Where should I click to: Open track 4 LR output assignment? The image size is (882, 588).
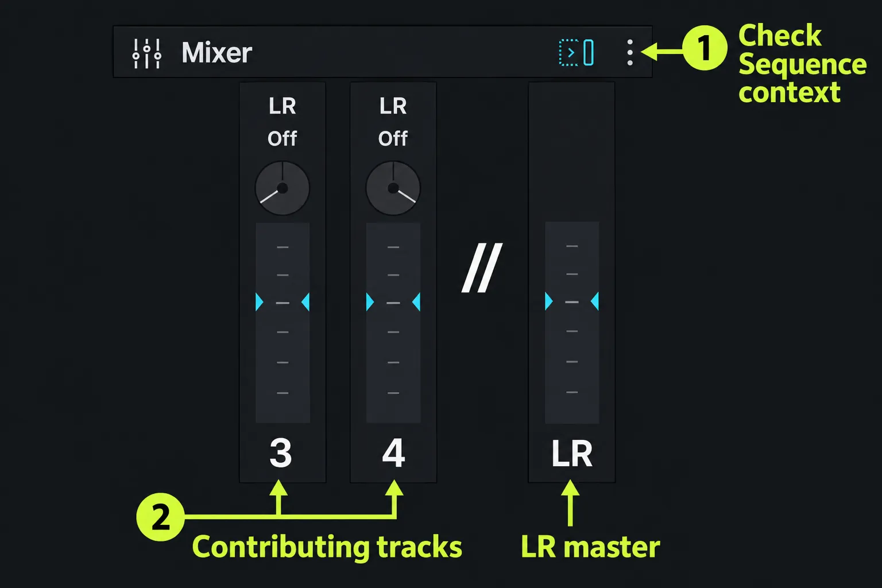393,106
